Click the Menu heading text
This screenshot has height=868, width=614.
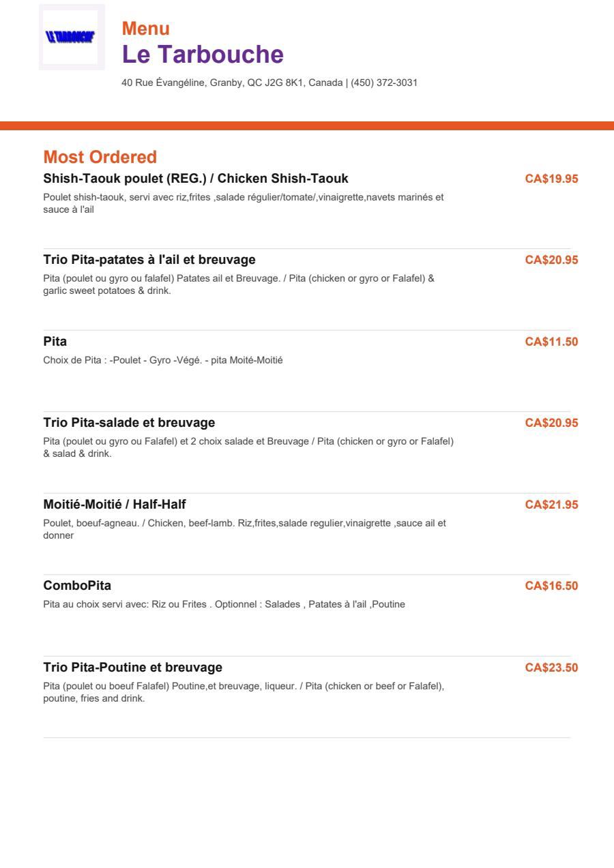pyautogui.click(x=146, y=29)
